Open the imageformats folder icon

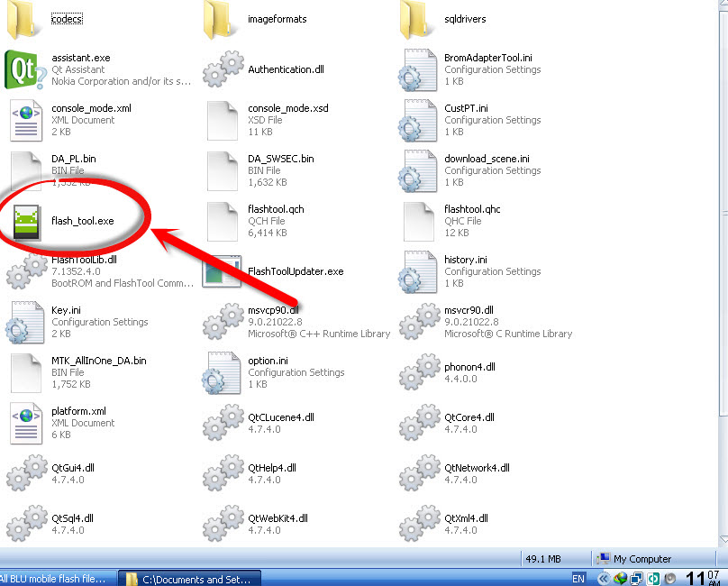click(x=218, y=19)
